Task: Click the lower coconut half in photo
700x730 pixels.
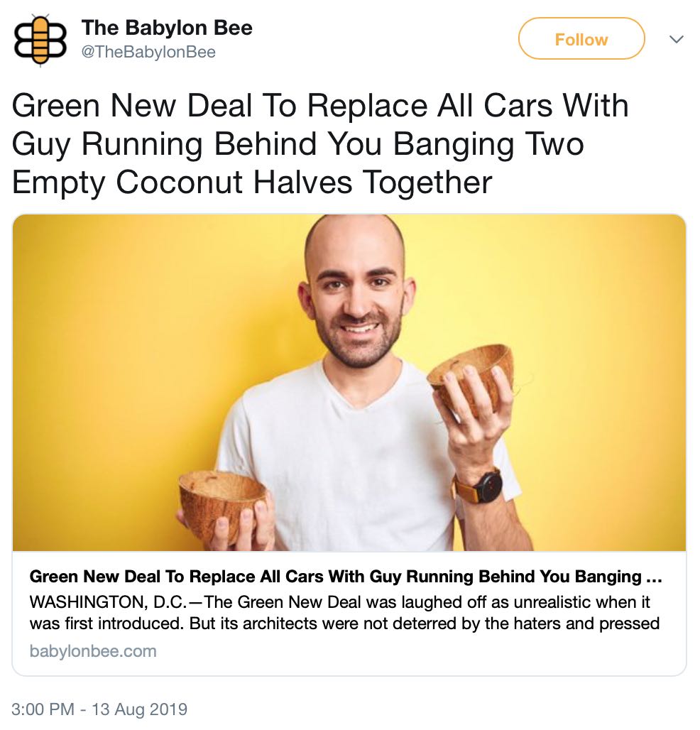Action: (x=221, y=503)
